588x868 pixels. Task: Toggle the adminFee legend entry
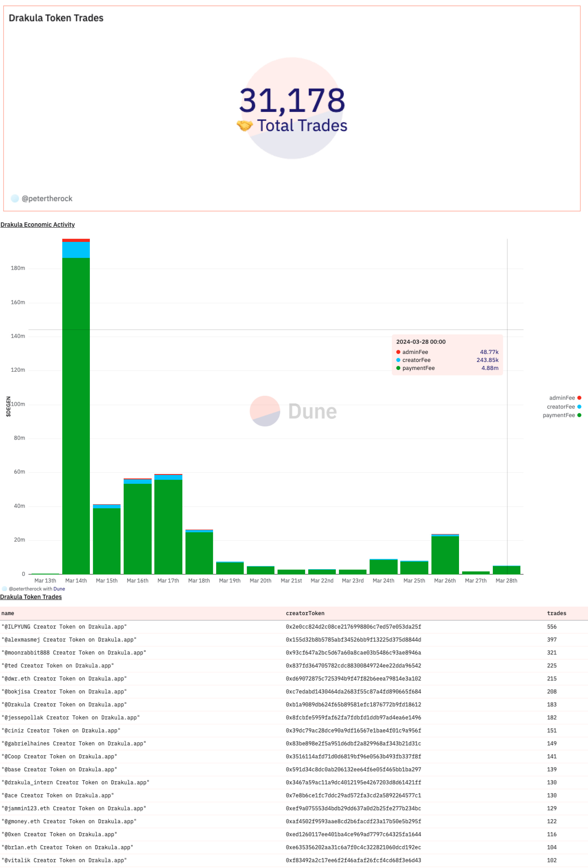pos(565,398)
